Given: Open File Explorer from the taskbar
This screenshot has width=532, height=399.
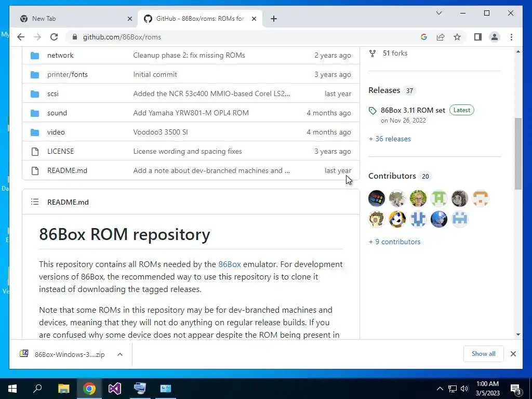Looking at the screenshot, I should [x=63, y=389].
